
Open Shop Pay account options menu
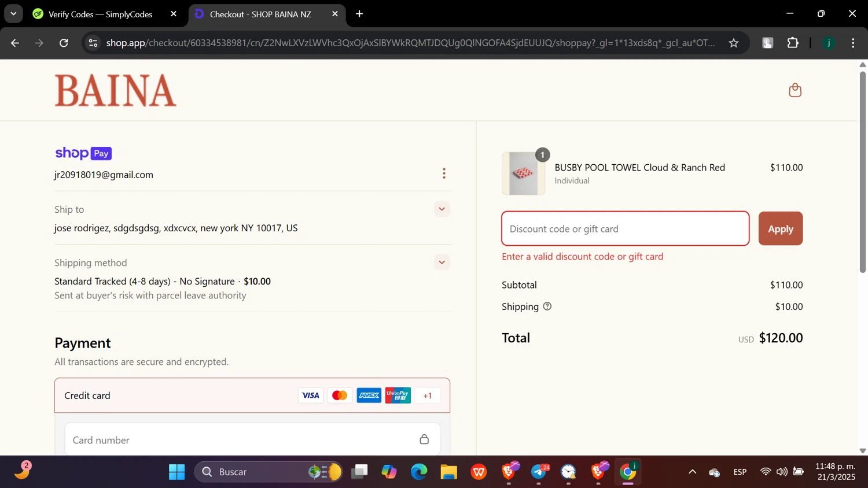pos(444,173)
